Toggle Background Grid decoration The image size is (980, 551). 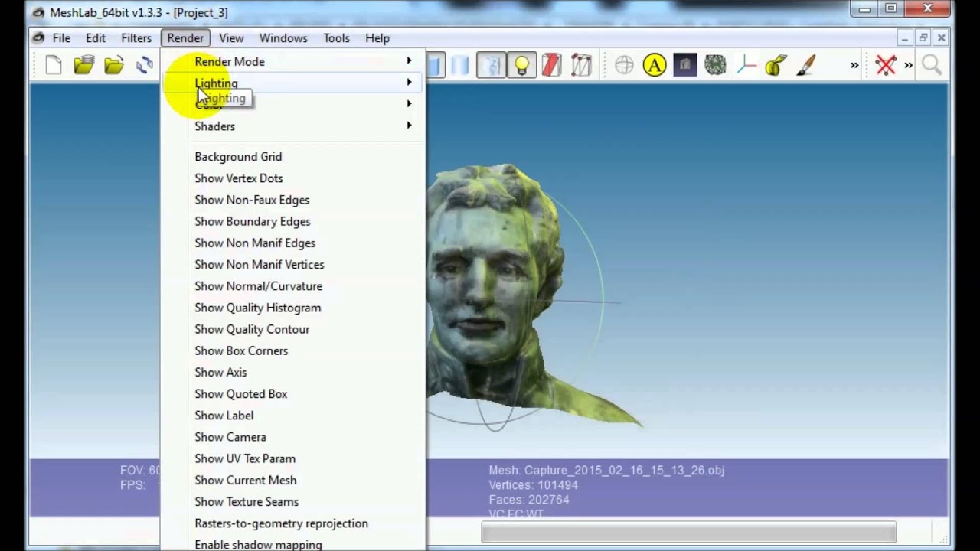(292, 156)
